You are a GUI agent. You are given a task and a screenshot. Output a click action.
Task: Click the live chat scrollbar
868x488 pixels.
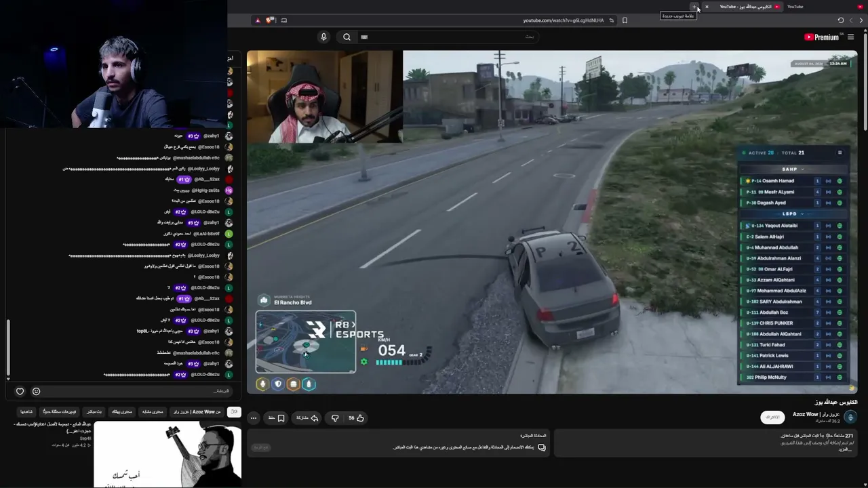pos(8,349)
